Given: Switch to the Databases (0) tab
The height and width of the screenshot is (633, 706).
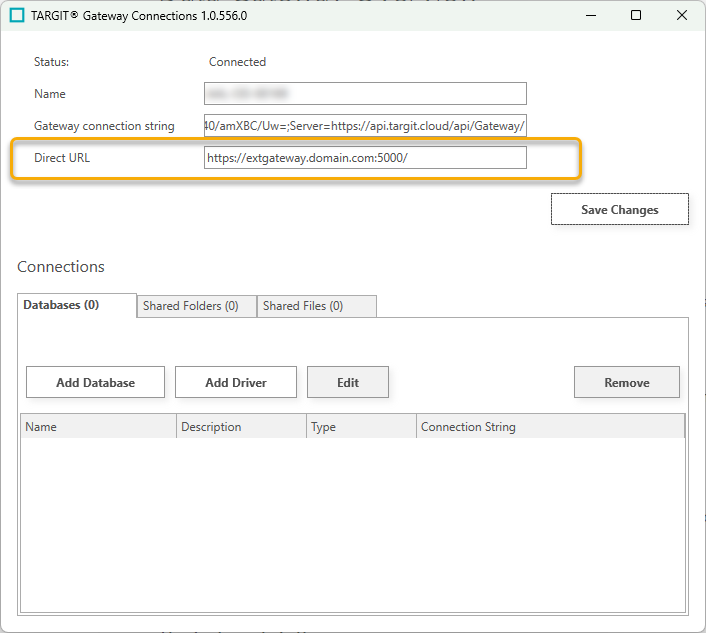Looking at the screenshot, I should (x=77, y=305).
